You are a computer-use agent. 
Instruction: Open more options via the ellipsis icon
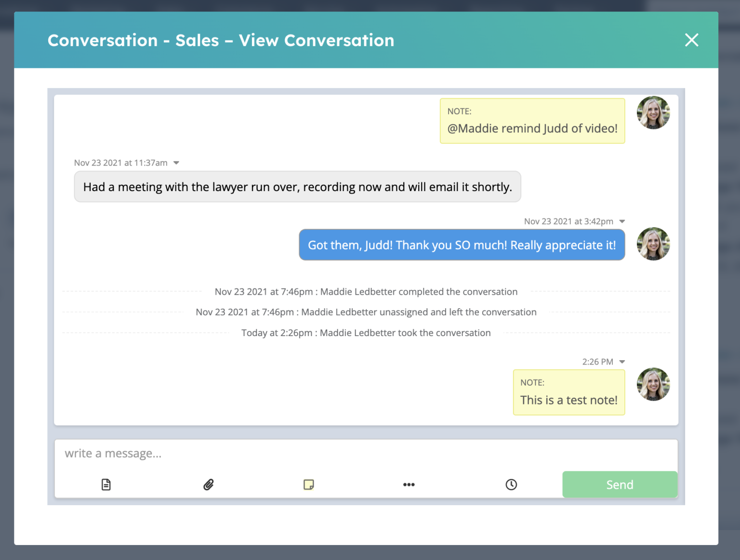[409, 484]
